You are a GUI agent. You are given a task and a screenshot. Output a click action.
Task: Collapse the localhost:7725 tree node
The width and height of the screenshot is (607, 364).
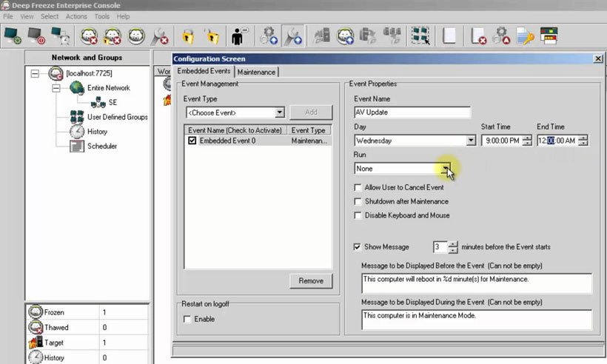[x=35, y=73]
